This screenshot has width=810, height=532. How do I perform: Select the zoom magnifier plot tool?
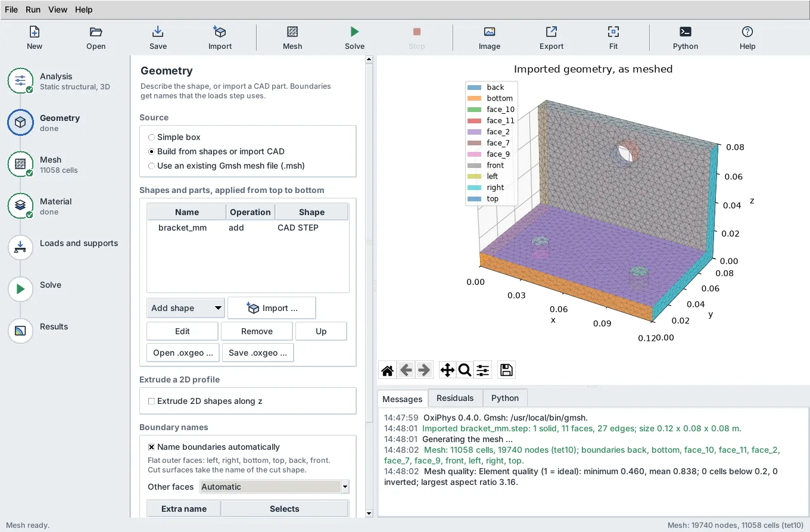click(465, 371)
